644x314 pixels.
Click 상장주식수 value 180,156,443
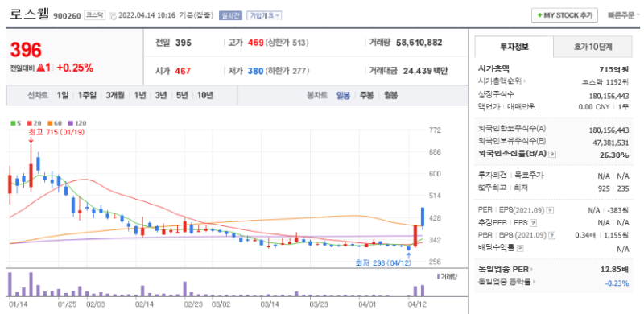(609, 95)
